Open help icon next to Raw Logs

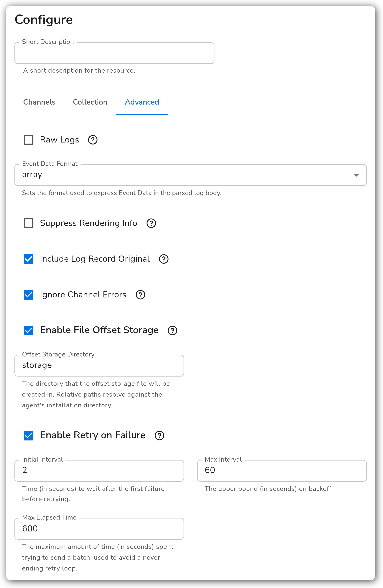[93, 140]
